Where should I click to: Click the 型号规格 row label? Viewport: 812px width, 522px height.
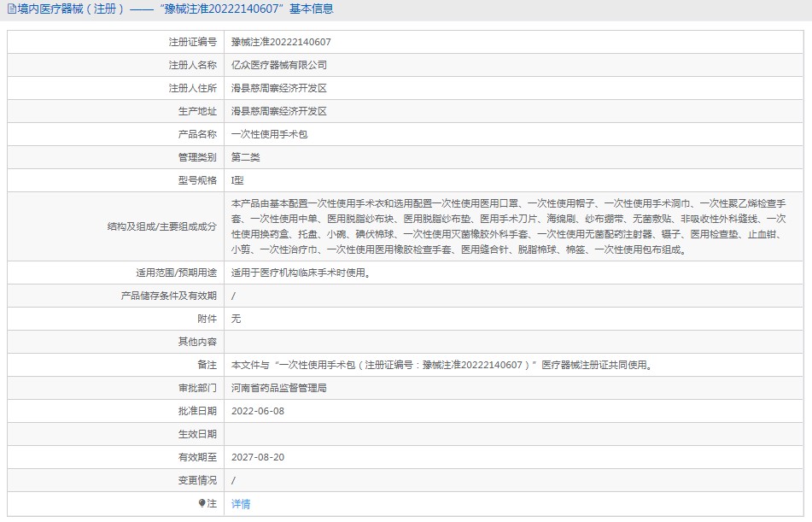197,180
